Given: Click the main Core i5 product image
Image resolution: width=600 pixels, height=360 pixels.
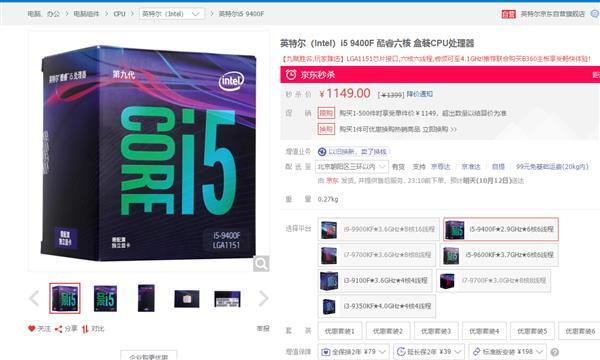Looking at the screenshot, I should (149, 152).
